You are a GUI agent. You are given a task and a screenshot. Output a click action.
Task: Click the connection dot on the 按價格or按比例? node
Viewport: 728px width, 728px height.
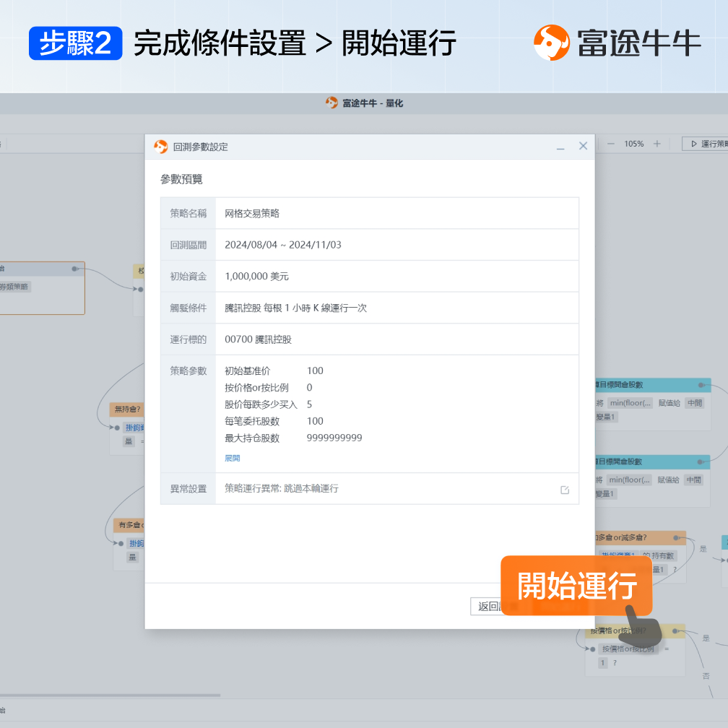point(675,630)
